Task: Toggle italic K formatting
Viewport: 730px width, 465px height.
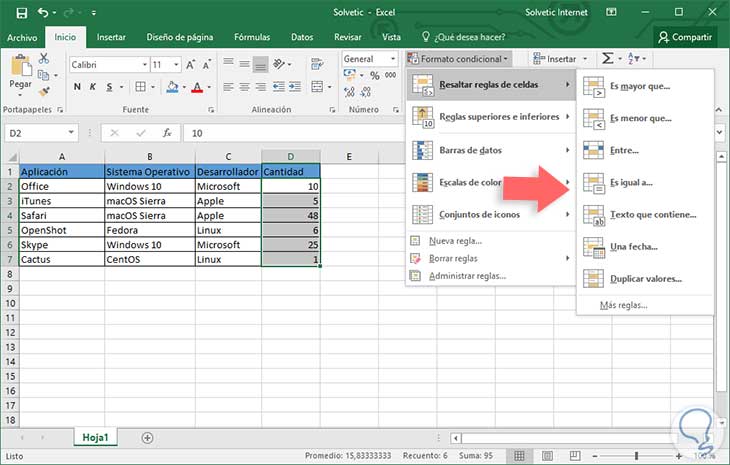Action: [93, 87]
